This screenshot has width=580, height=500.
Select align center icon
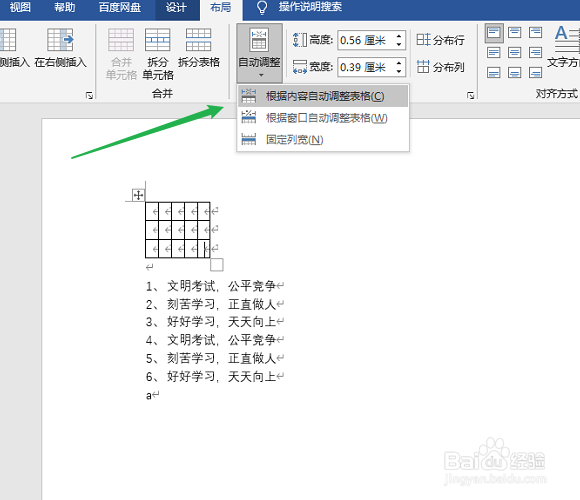pos(515,53)
